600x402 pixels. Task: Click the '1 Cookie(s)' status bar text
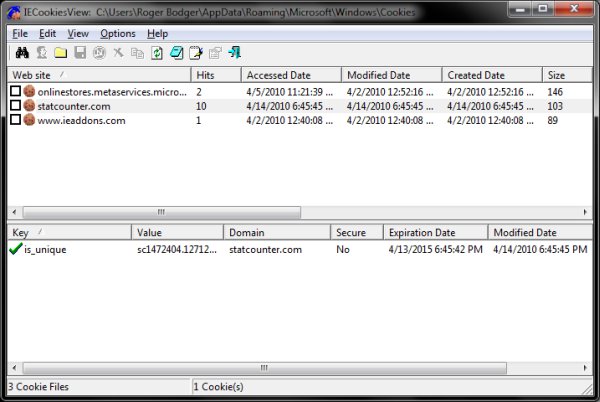point(218,387)
